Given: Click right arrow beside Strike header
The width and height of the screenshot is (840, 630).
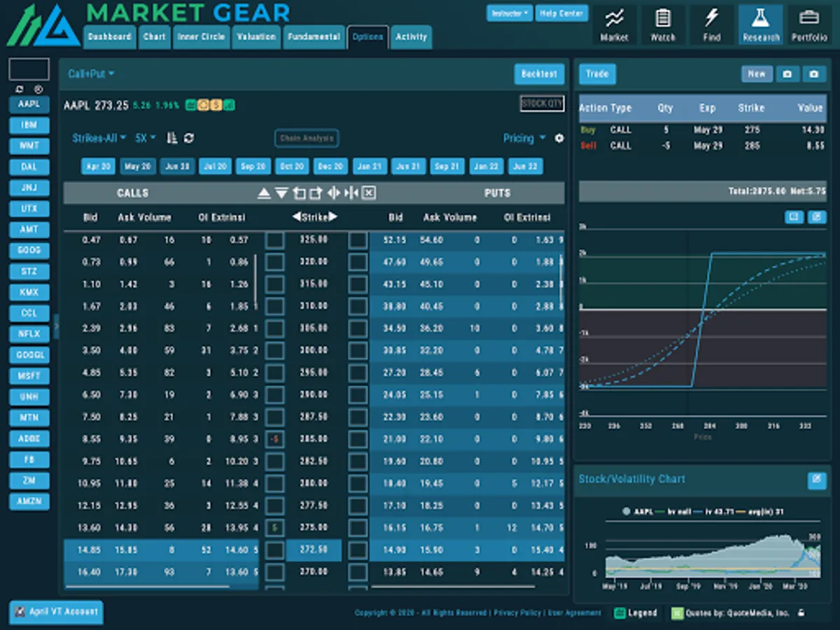Looking at the screenshot, I should pyautogui.click(x=333, y=217).
